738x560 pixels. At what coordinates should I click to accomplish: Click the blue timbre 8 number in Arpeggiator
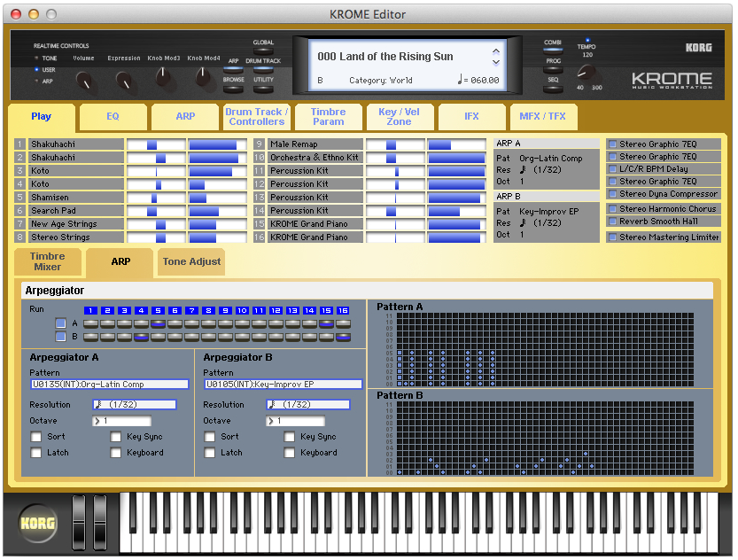(x=208, y=311)
